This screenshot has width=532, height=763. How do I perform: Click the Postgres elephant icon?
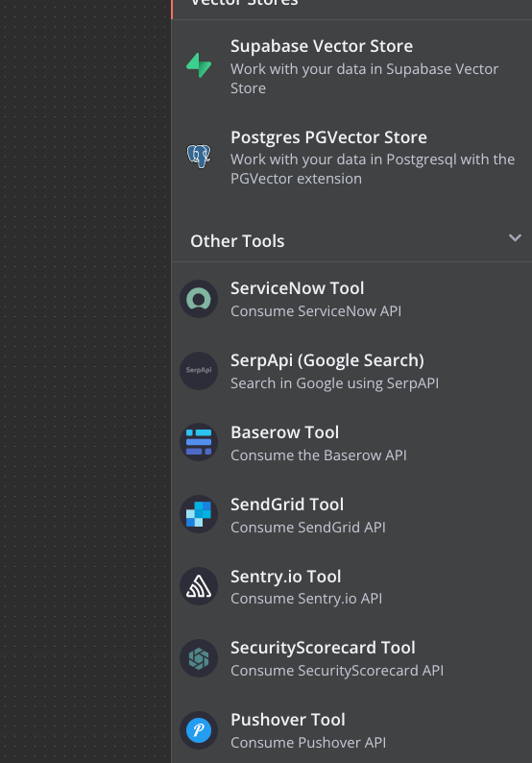coord(199,157)
